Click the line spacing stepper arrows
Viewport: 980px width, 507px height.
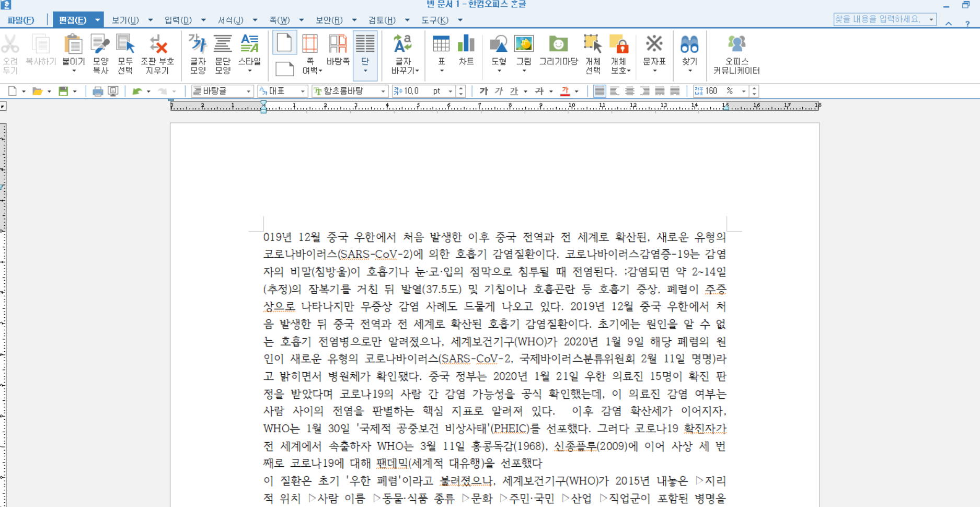pyautogui.click(x=754, y=91)
